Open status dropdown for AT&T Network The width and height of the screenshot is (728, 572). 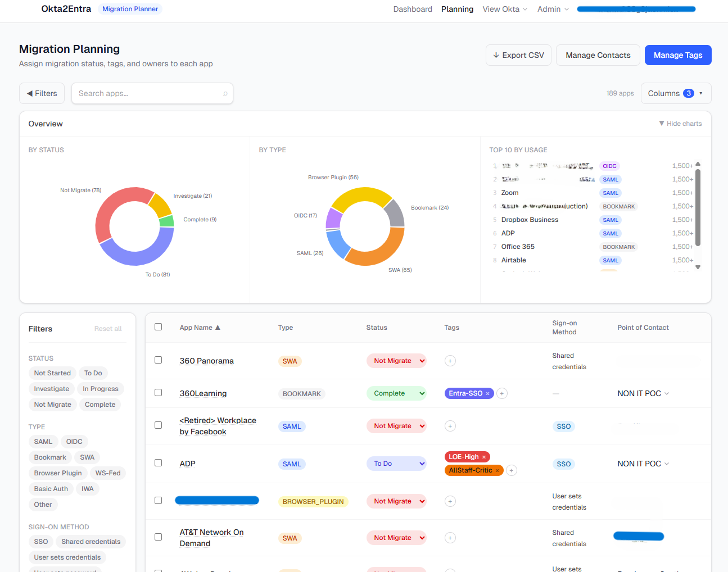396,538
